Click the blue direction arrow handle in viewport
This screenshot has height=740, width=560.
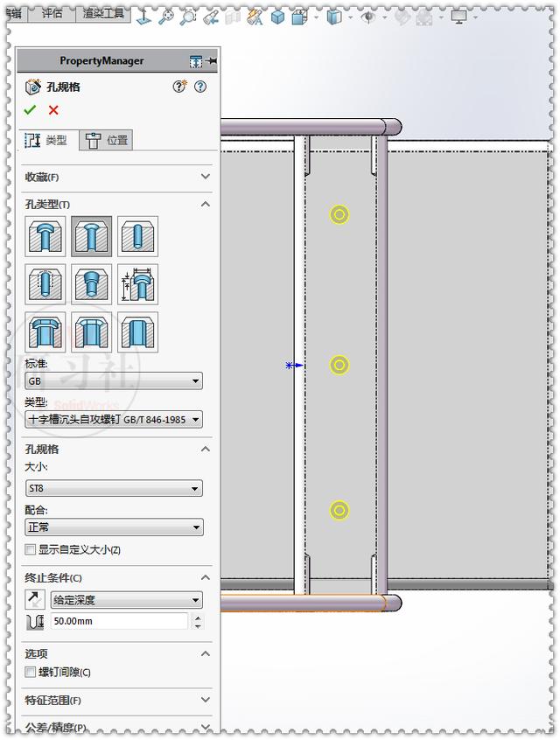coord(294,365)
